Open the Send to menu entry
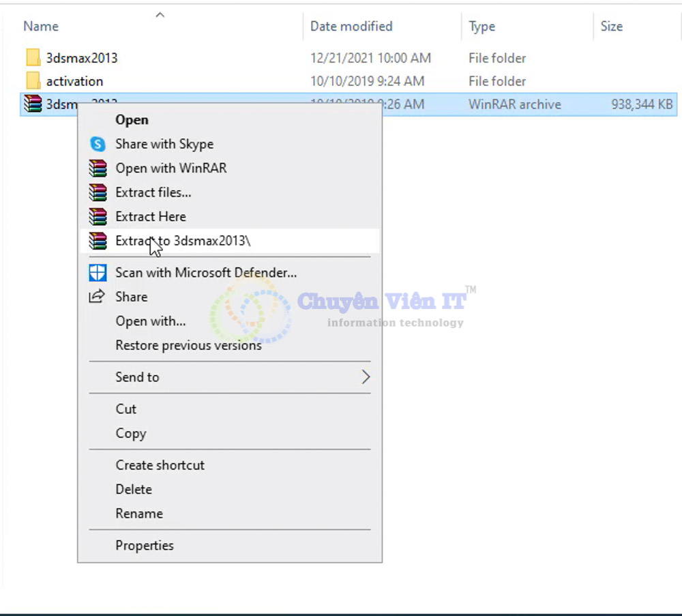This screenshot has width=682, height=616. (230, 377)
